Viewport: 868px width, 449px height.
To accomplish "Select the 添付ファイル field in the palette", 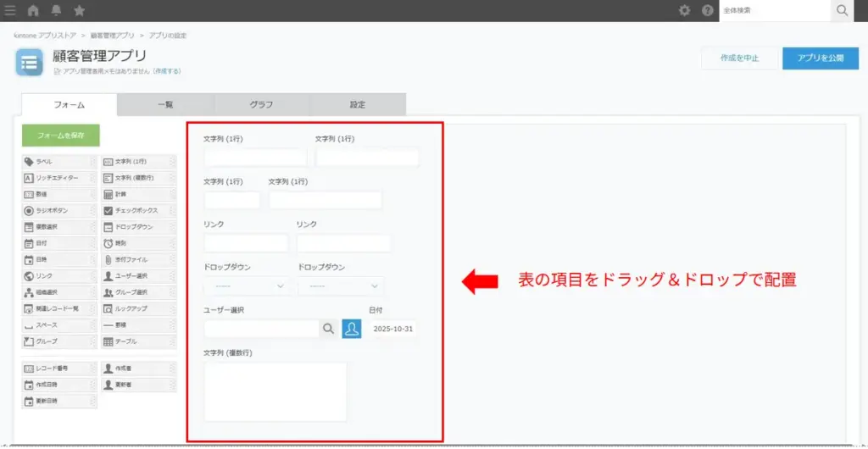I will (139, 260).
